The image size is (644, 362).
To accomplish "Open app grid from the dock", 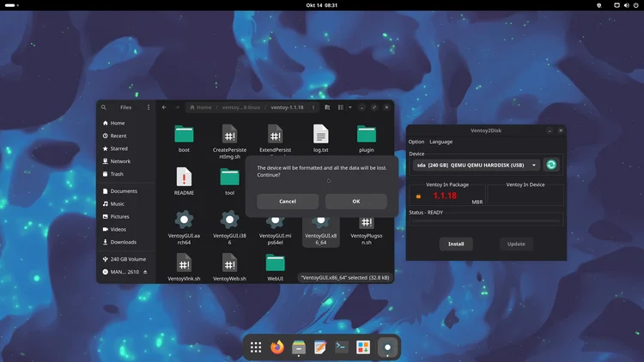I will (256, 347).
